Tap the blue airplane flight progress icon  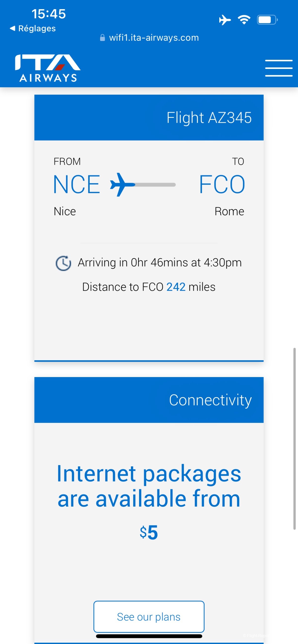[121, 185]
